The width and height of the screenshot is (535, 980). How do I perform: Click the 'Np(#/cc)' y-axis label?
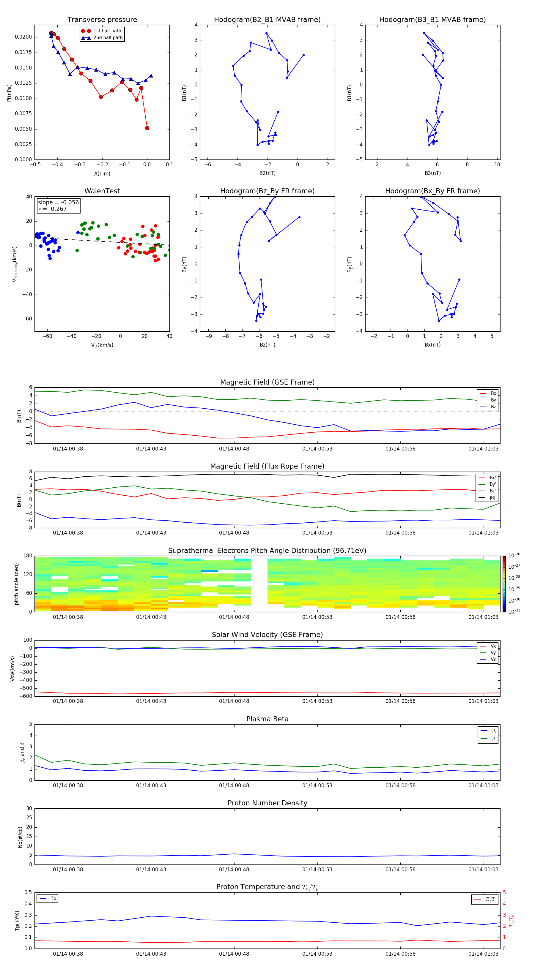(20, 837)
